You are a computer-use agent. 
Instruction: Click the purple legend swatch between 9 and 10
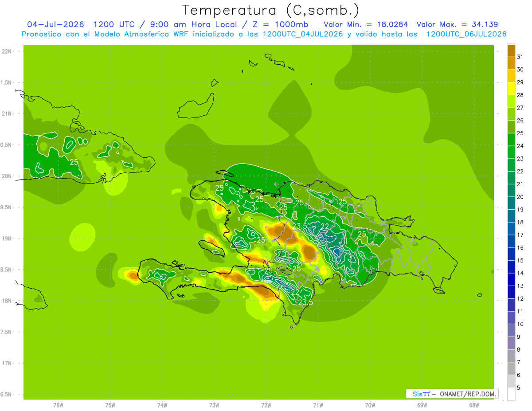point(511,330)
